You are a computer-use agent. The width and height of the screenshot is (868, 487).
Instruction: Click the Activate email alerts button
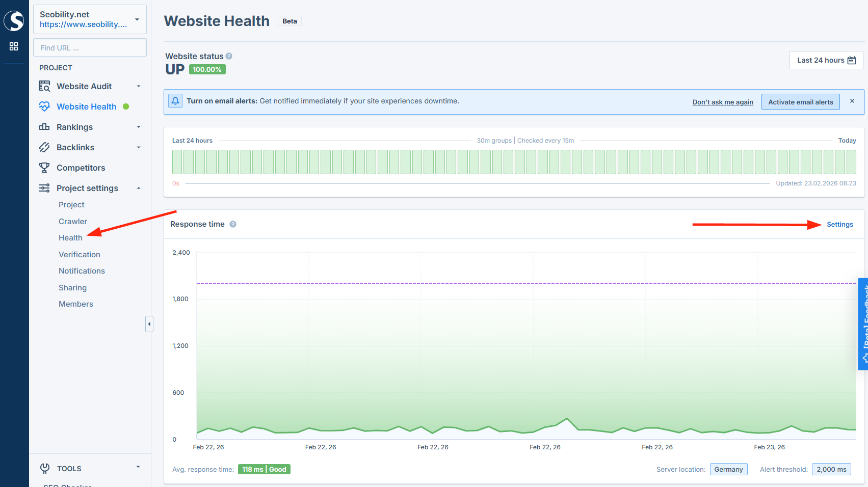tap(800, 101)
